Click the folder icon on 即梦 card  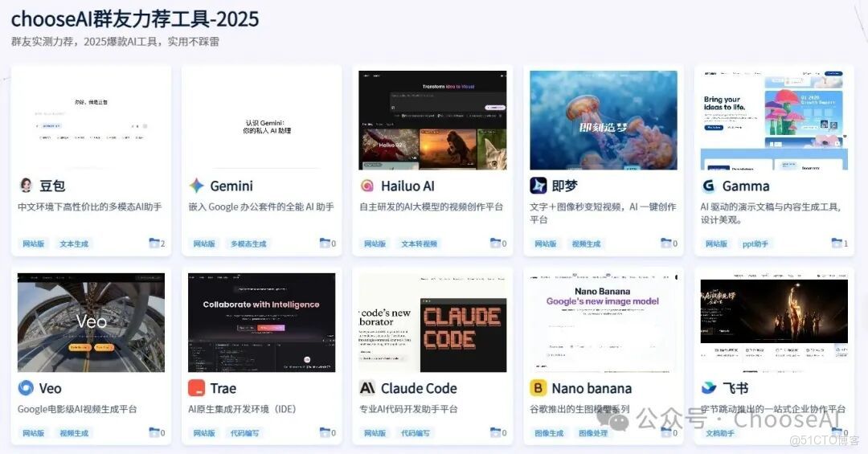666,243
